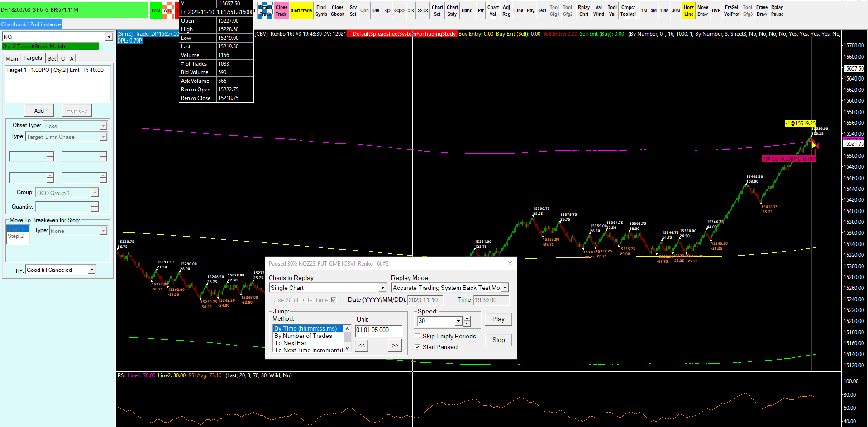
Task: Expand the Replay Mode dropdown
Action: coord(505,288)
